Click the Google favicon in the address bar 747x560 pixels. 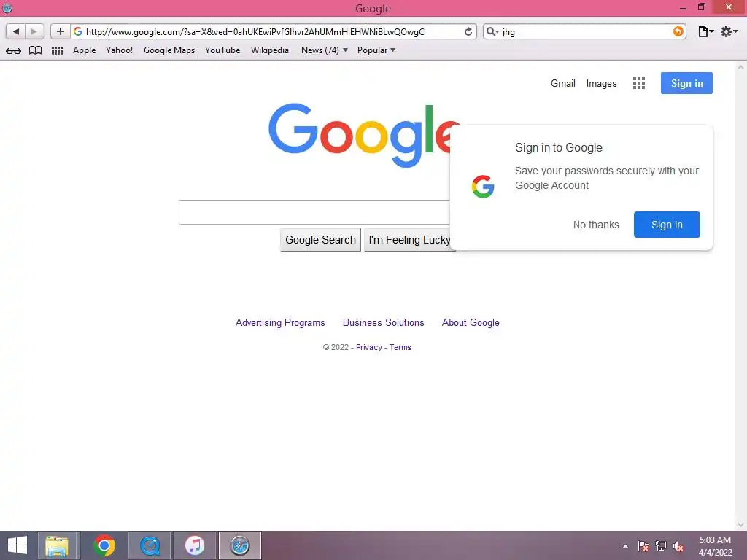point(78,31)
